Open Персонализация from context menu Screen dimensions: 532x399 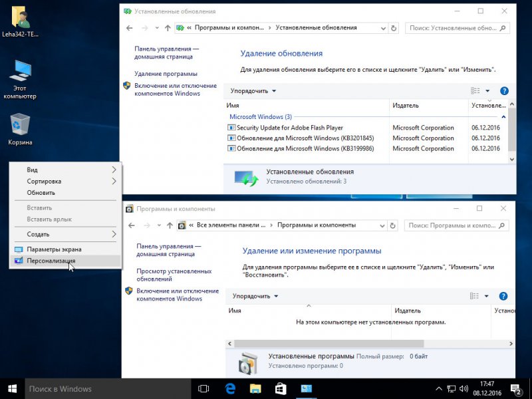[x=65, y=261]
